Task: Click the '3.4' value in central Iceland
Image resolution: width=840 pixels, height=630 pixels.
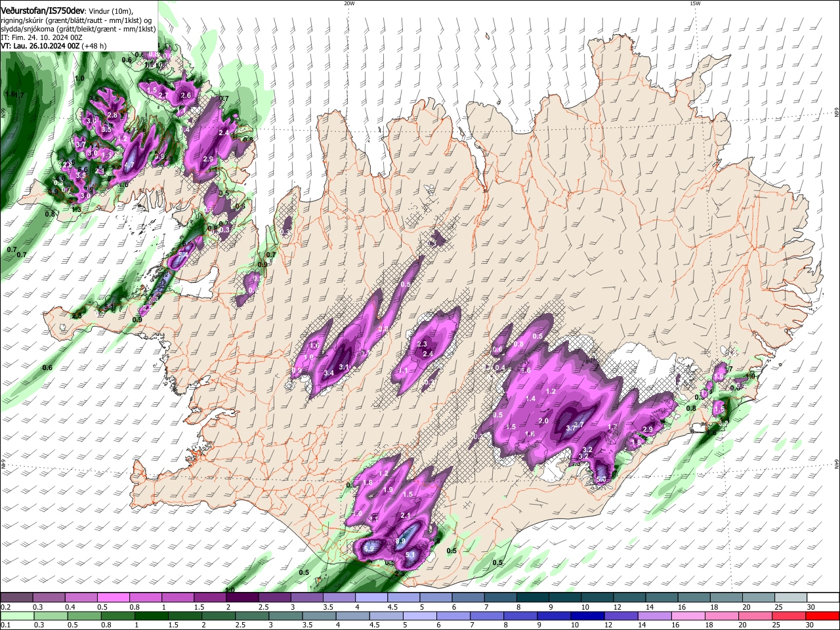Action: tap(329, 373)
